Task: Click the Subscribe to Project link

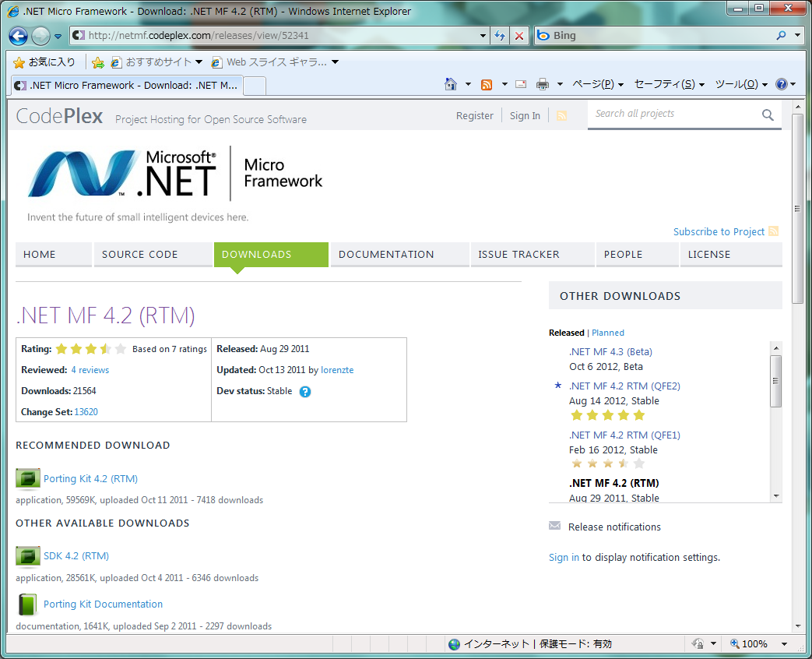Action: [719, 232]
